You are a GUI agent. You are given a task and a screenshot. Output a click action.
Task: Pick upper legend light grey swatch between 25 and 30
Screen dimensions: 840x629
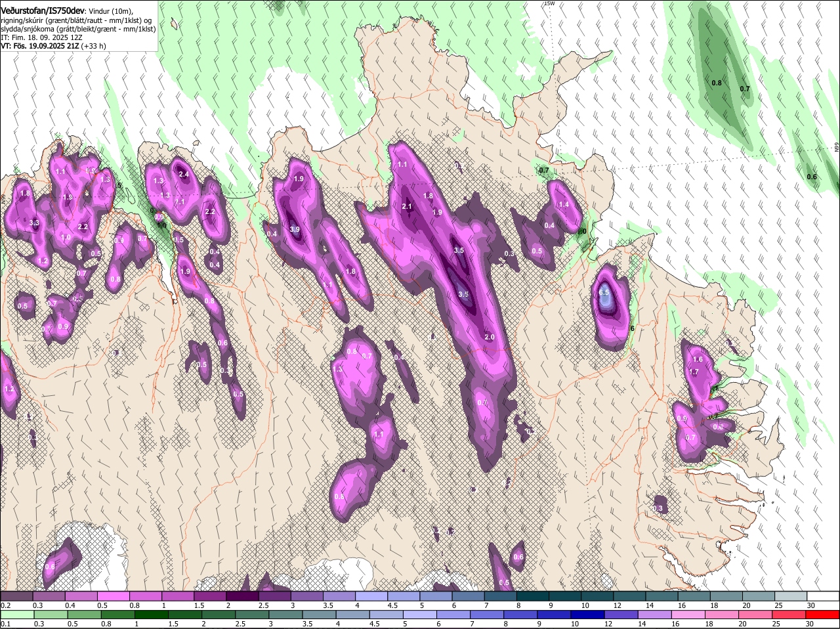pyautogui.click(x=791, y=596)
